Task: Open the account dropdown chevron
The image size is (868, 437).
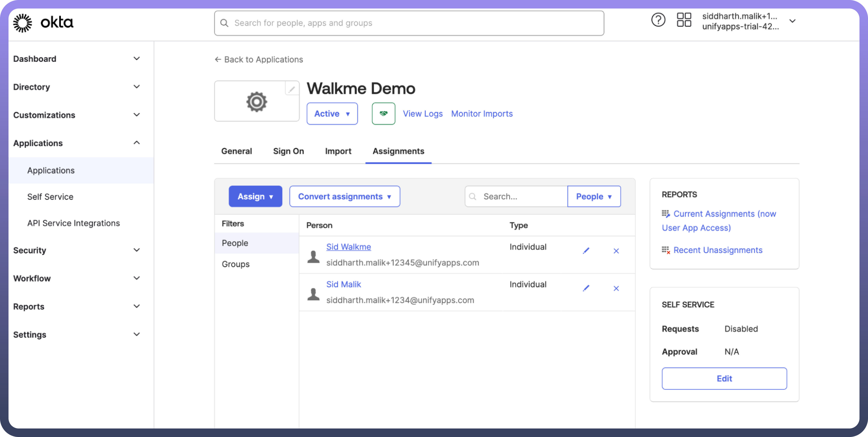Action: [792, 21]
